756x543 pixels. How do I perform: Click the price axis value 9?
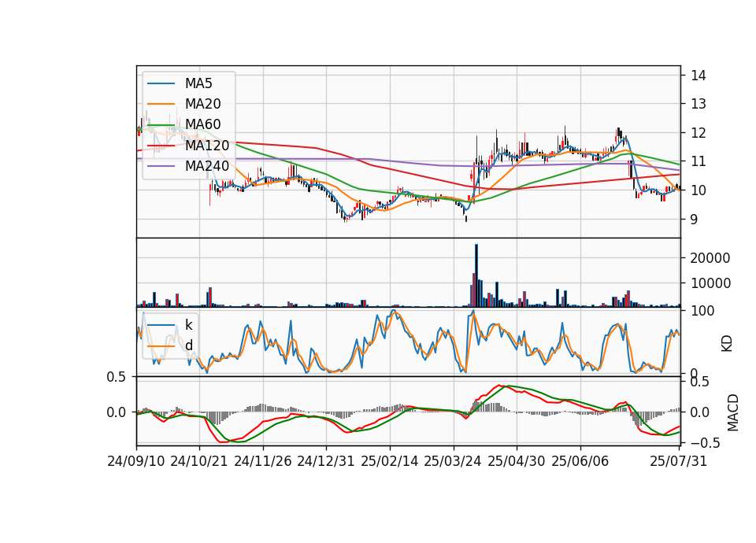click(x=695, y=220)
